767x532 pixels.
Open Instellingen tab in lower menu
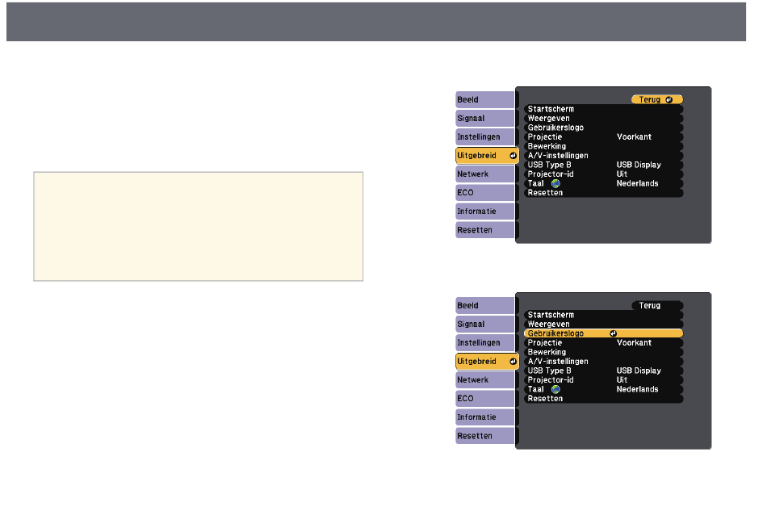pos(484,343)
